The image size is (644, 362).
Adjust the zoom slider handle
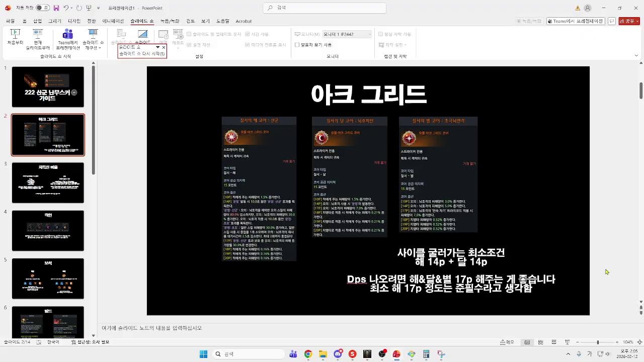598,342
